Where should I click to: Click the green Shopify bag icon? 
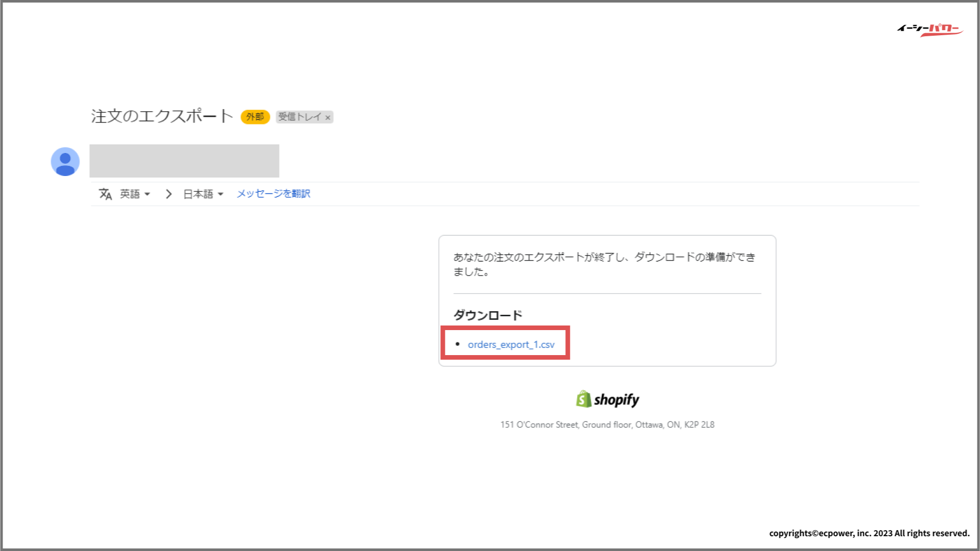point(583,399)
